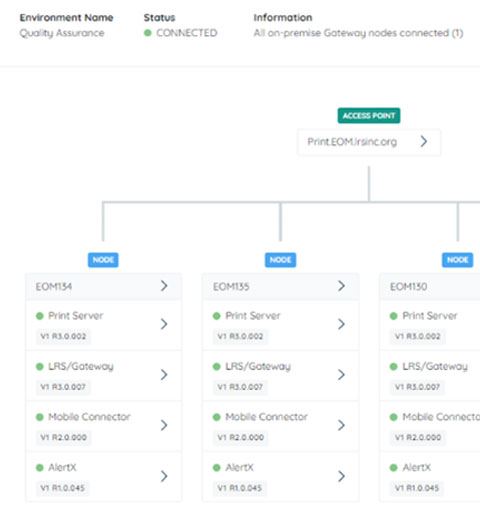Click the LRS/Gateway status dot in EOM130

point(394,367)
